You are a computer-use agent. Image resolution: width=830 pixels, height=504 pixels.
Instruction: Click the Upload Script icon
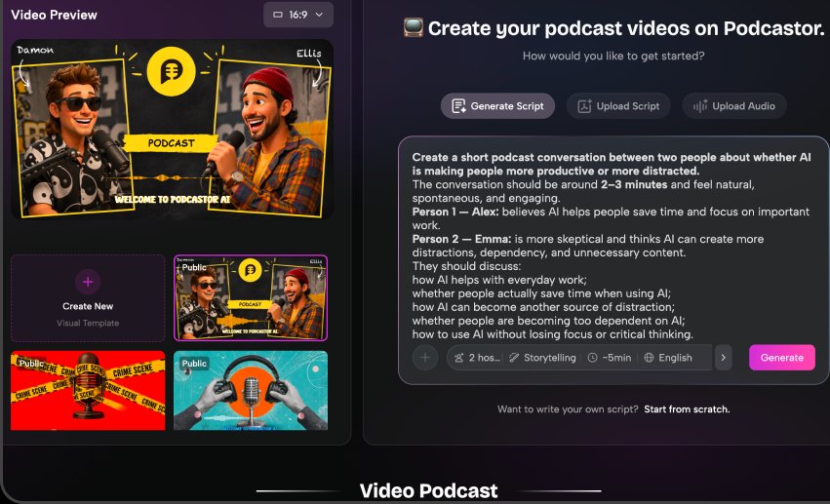(584, 106)
